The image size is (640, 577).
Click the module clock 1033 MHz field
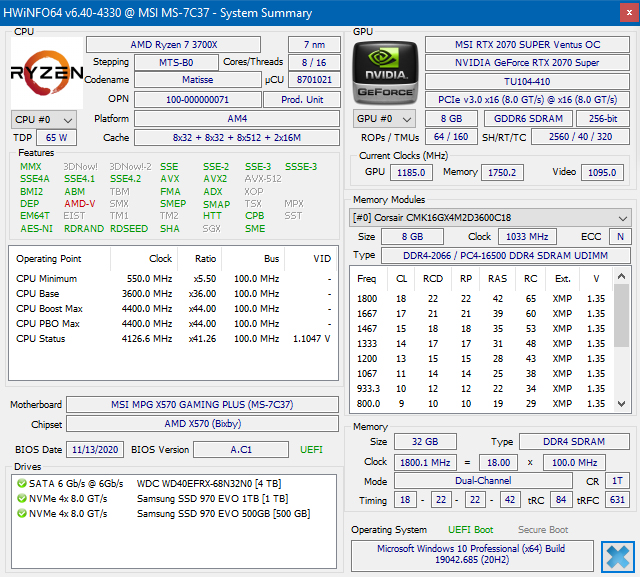[x=527, y=237]
